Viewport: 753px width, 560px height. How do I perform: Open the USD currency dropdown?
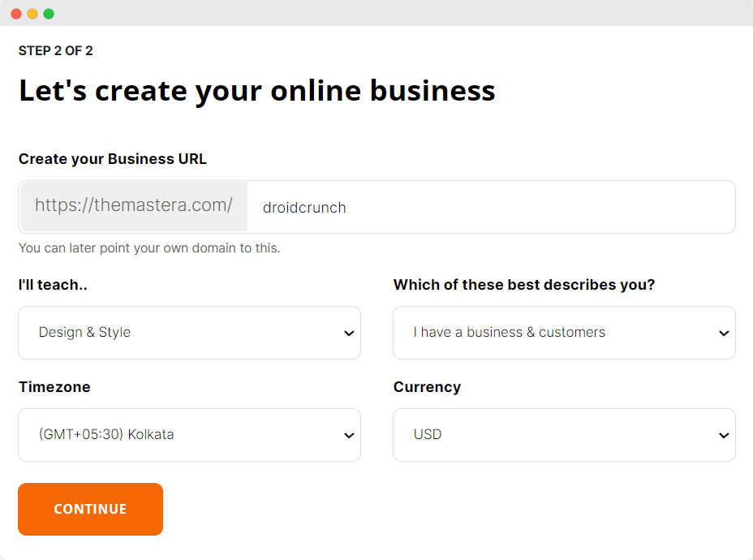tap(564, 435)
